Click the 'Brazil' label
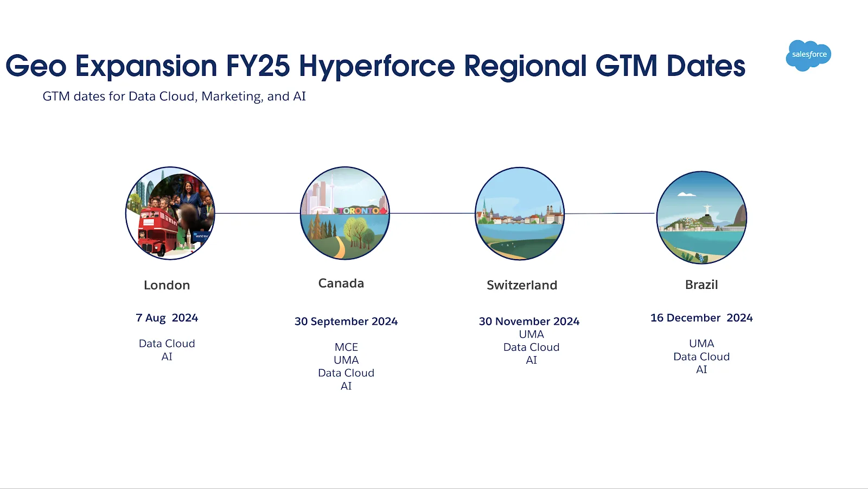868x489 pixels. click(x=701, y=285)
